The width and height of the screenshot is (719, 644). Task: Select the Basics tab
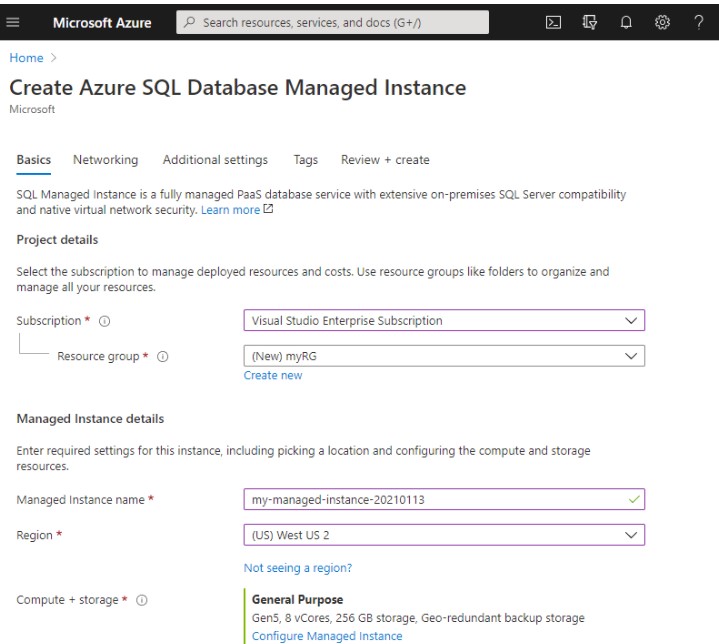tap(33, 160)
